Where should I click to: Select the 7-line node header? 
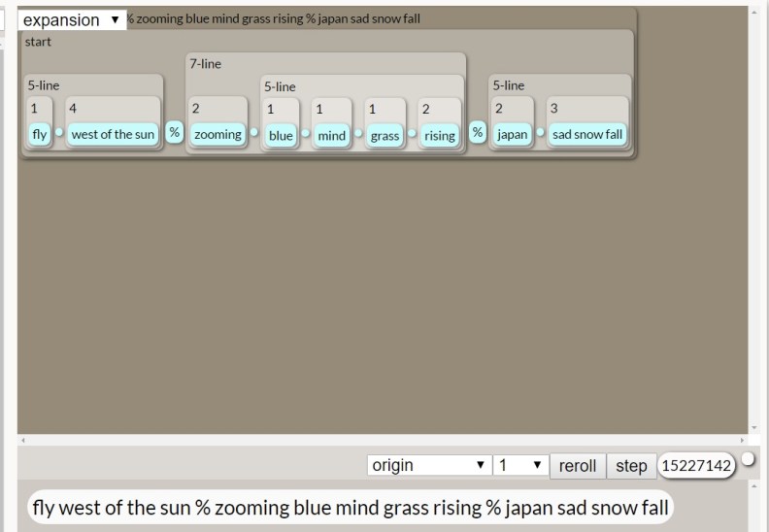click(x=205, y=64)
